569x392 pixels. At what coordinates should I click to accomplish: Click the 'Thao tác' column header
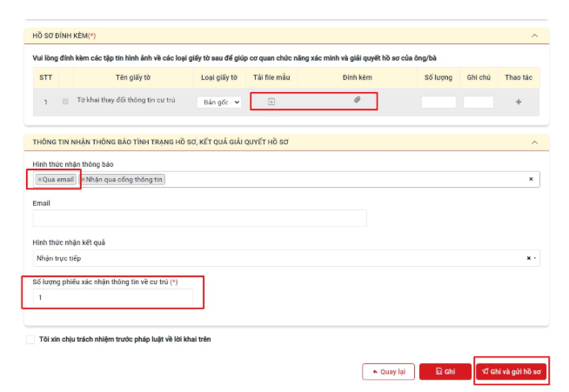(x=519, y=77)
